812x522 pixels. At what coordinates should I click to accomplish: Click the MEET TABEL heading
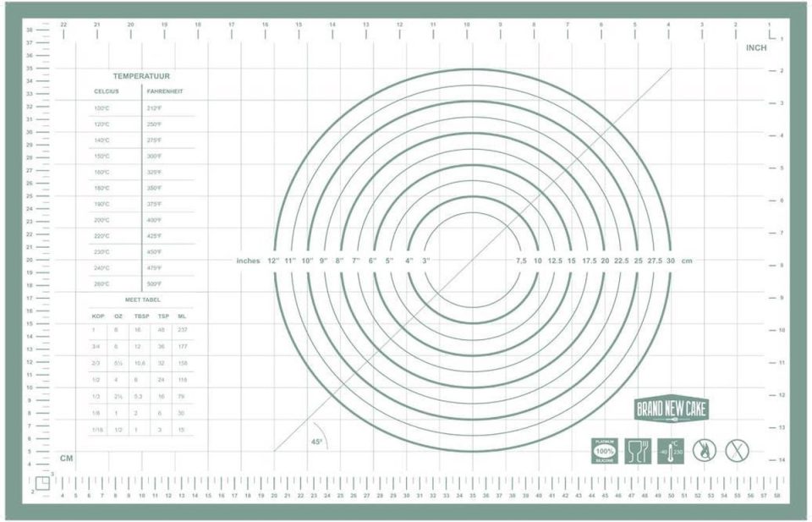click(x=142, y=299)
